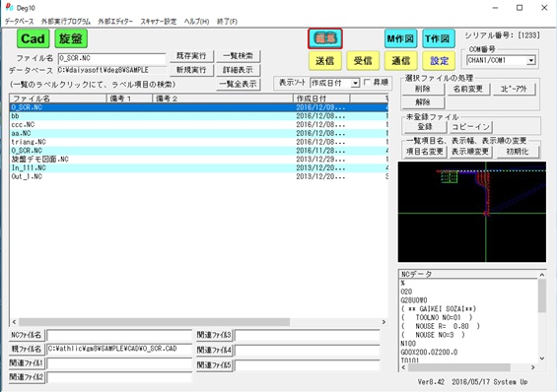Open the スキャナー設定 menu

click(x=159, y=22)
